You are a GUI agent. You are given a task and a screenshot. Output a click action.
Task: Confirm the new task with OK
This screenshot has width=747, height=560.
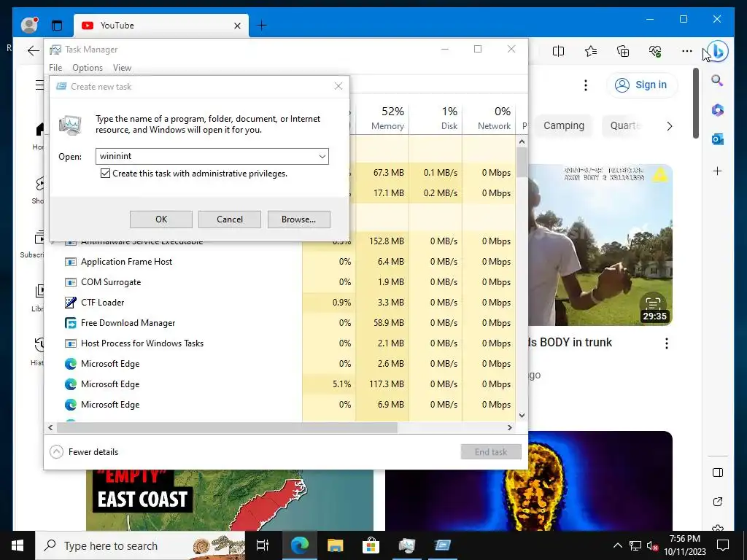pos(161,219)
